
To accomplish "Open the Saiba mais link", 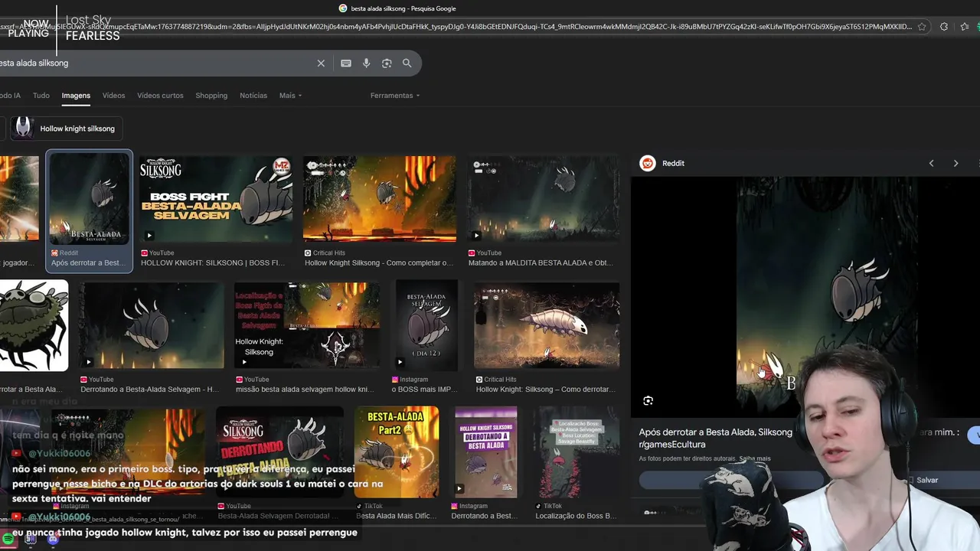I will click(x=755, y=458).
